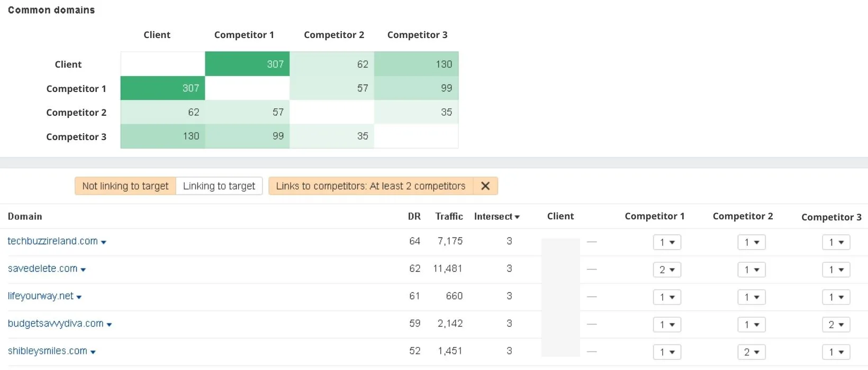The width and height of the screenshot is (868, 370).
Task: Expand lifeyourway.net domain menu arrow
Action: click(x=79, y=298)
